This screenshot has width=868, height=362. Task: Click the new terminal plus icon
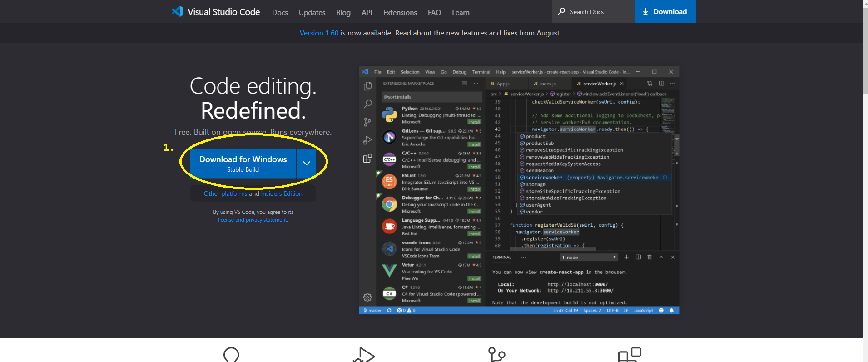coord(626,257)
